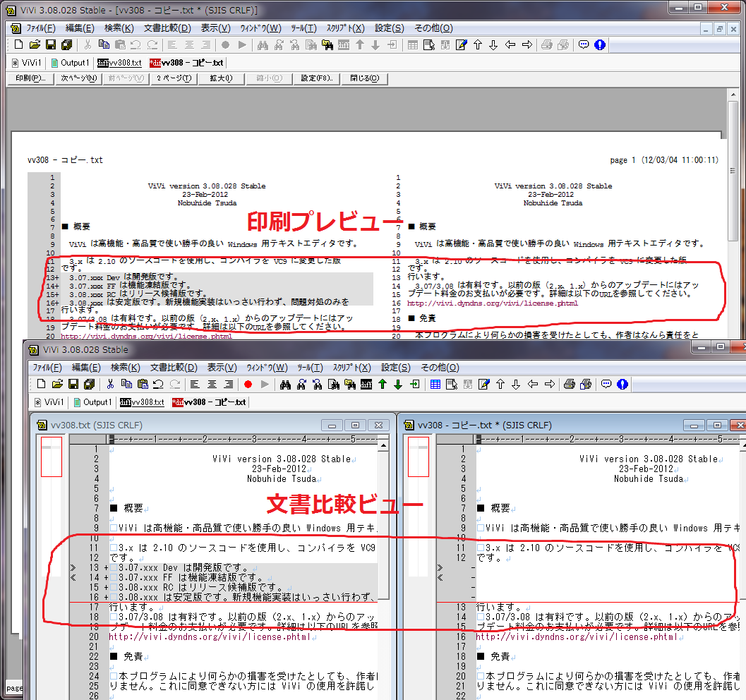746x700 pixels.
Task: Click the scissors Cut icon in the lower window toolbar
Action: click(x=110, y=385)
